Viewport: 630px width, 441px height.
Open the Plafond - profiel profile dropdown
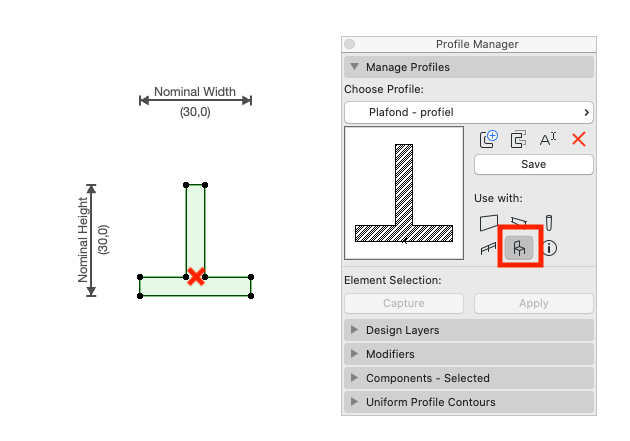click(468, 112)
